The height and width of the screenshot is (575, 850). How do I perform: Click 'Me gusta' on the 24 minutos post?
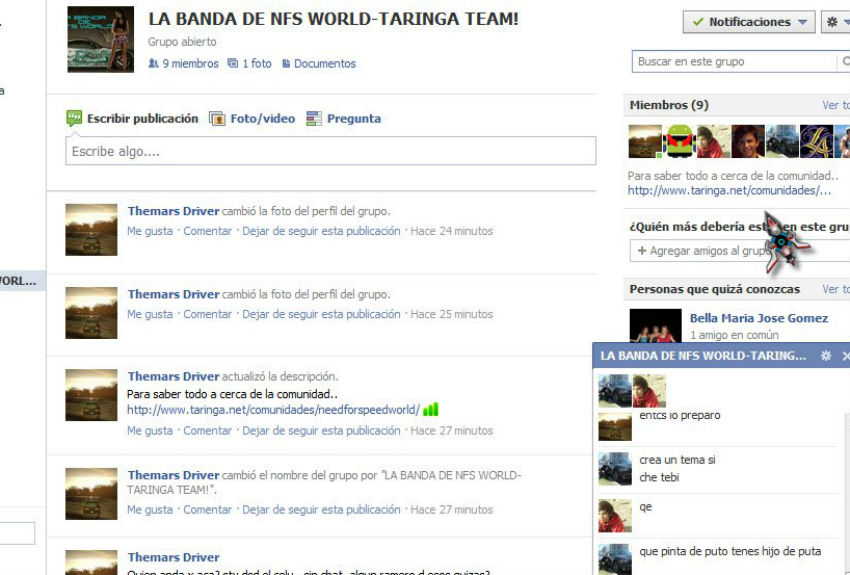coord(150,231)
